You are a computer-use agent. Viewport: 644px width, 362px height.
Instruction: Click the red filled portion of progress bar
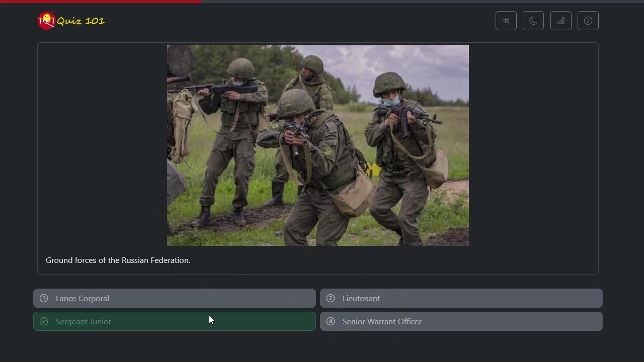[101, 2]
